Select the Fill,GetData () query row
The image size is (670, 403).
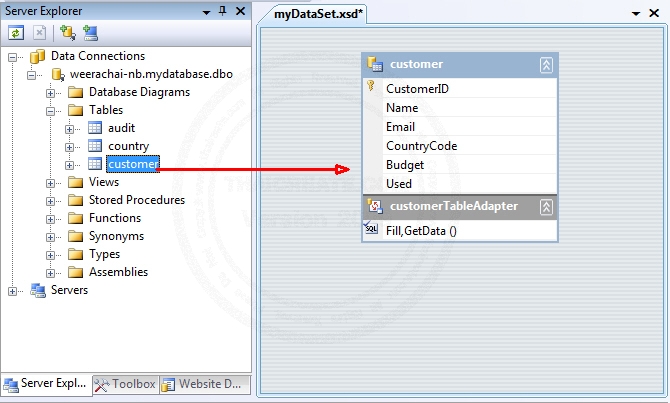pyautogui.click(x=460, y=231)
